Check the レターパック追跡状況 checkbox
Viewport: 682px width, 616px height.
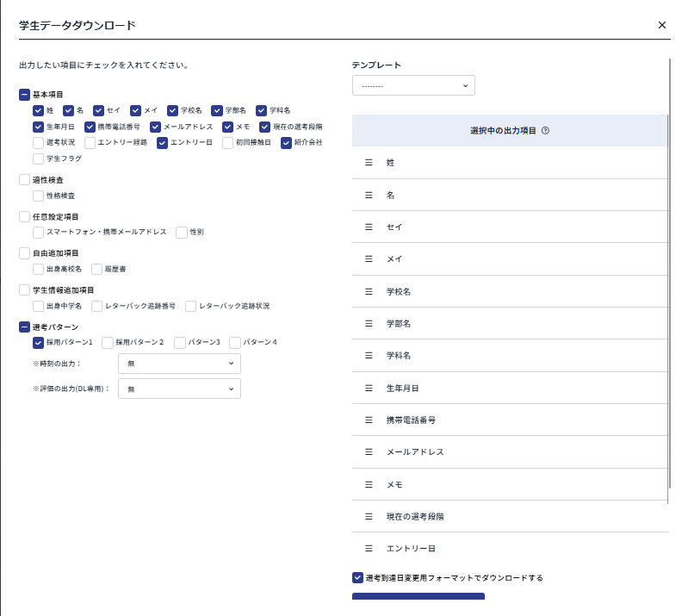pos(190,306)
